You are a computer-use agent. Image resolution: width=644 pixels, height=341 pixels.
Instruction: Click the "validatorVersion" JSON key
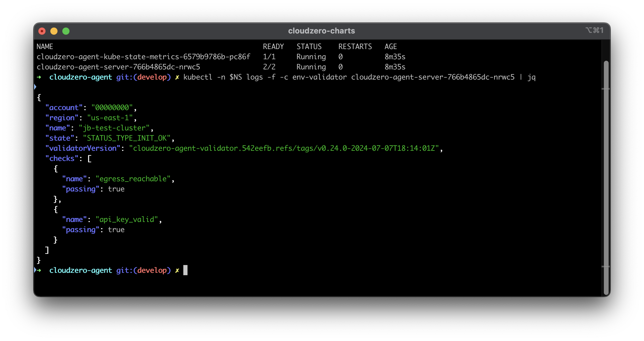click(x=83, y=148)
